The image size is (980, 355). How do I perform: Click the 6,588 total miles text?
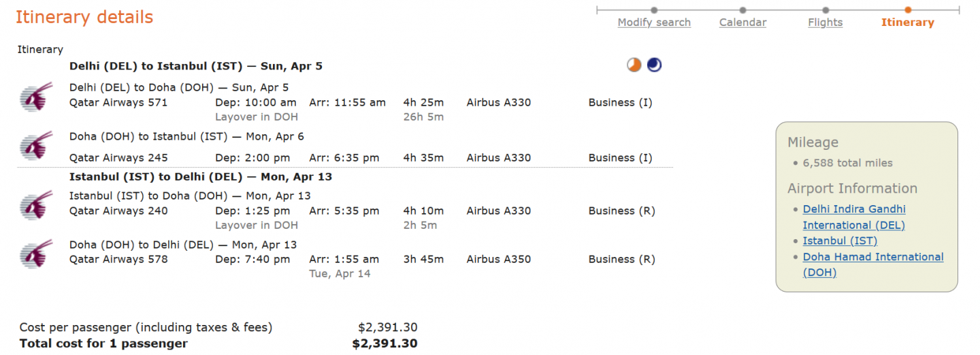847,163
